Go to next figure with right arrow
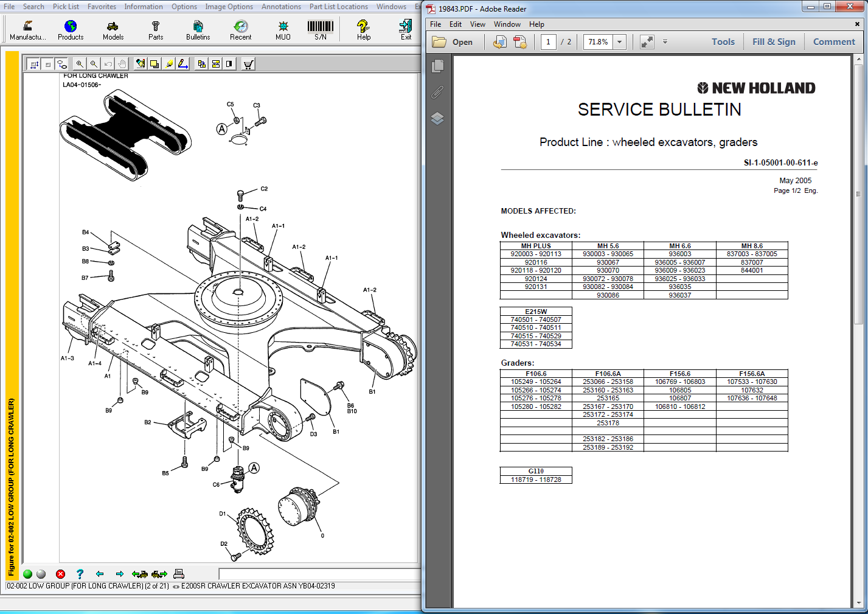This screenshot has height=614, width=868. (119, 574)
